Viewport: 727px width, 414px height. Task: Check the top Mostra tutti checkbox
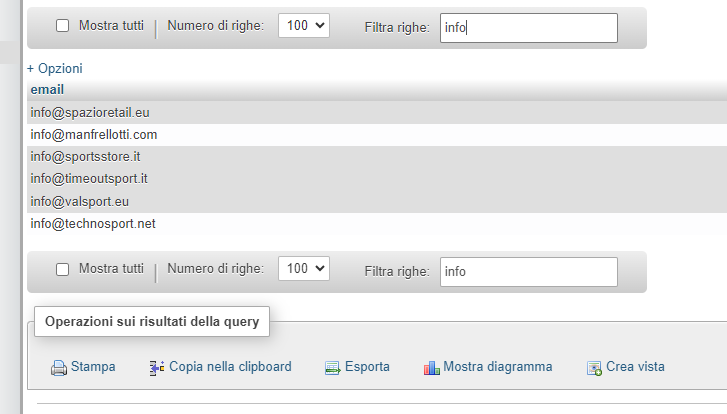click(x=62, y=26)
